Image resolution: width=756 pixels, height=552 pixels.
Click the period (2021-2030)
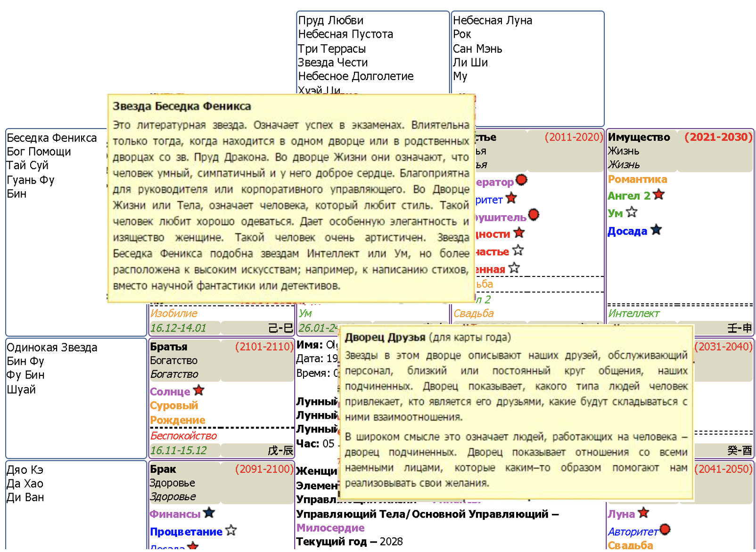click(x=718, y=138)
